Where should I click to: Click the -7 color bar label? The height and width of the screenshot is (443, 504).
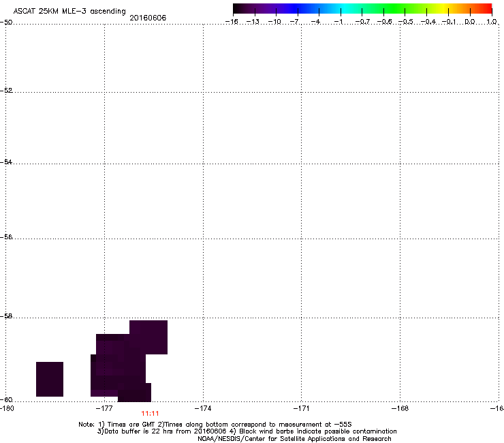point(296,22)
